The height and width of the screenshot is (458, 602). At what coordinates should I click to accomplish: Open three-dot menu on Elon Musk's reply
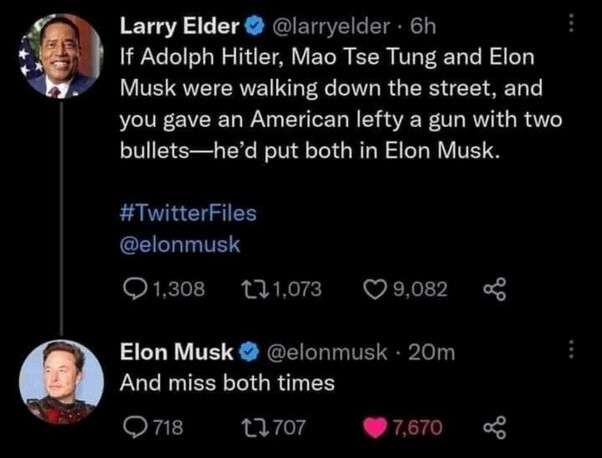coord(571,352)
